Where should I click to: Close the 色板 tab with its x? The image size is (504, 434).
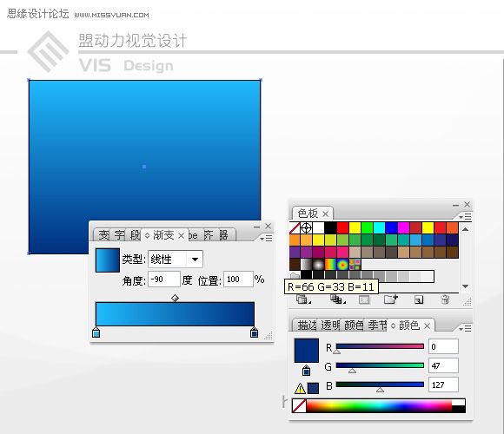[x=325, y=214]
